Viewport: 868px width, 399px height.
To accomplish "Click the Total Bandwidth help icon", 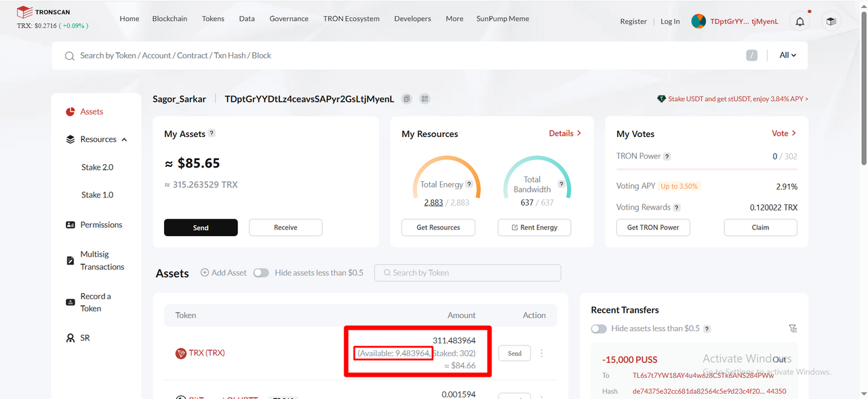I will (561, 184).
